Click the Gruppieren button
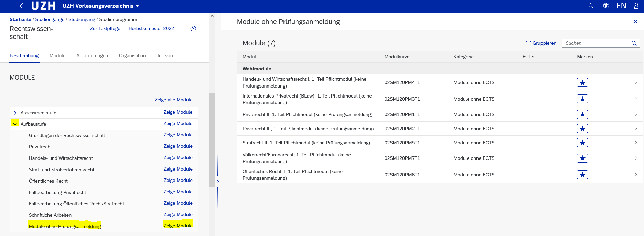The image size is (644, 236). coord(541,43)
